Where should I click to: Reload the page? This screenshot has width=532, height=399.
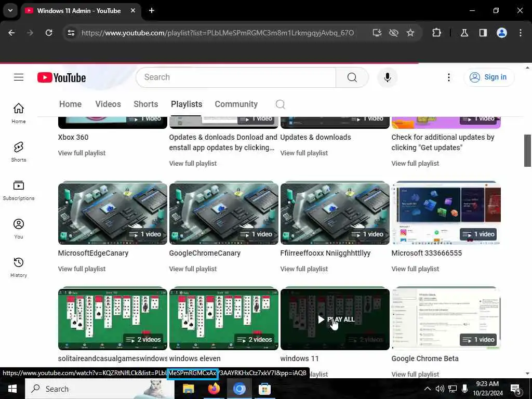click(49, 33)
